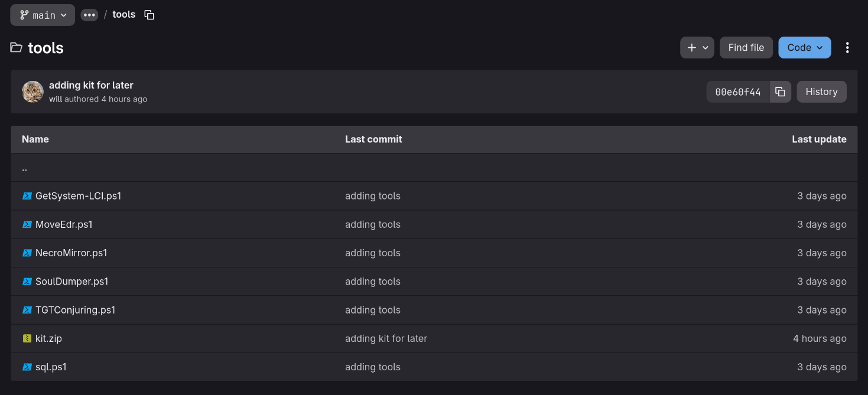Open 'adding tools' commit for MoveEdr.ps1
The width and height of the screenshot is (868, 395).
[x=373, y=224]
